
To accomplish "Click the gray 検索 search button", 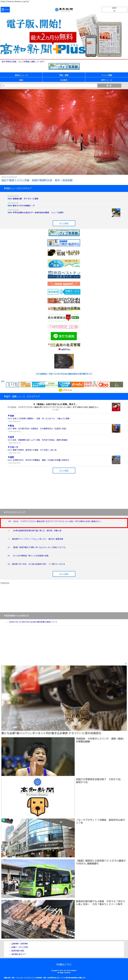I will point(109,86).
